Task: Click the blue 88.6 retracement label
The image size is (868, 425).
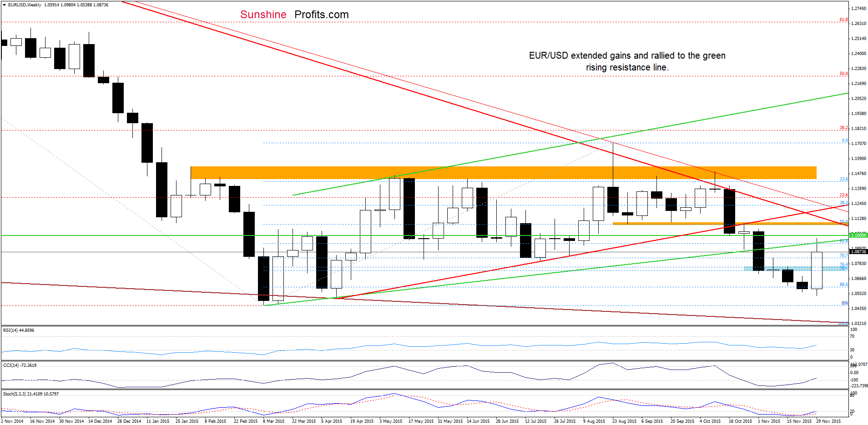Action: 844,285
